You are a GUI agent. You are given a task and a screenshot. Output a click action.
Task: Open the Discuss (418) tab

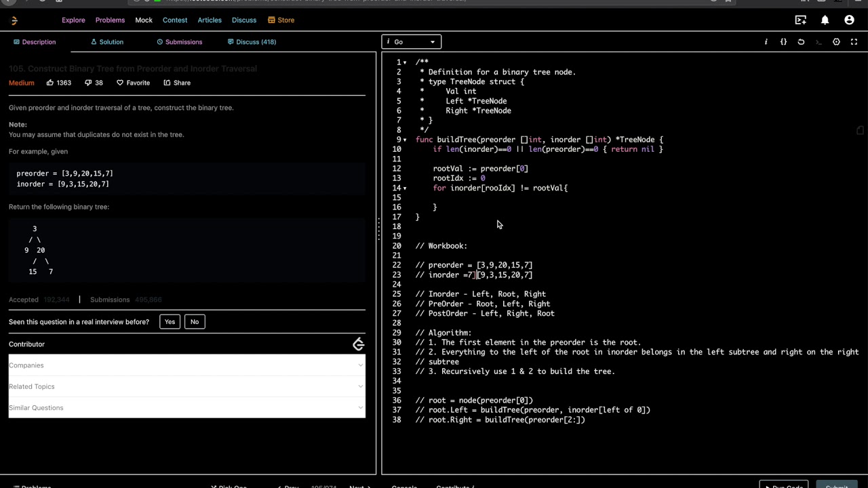pyautogui.click(x=252, y=42)
